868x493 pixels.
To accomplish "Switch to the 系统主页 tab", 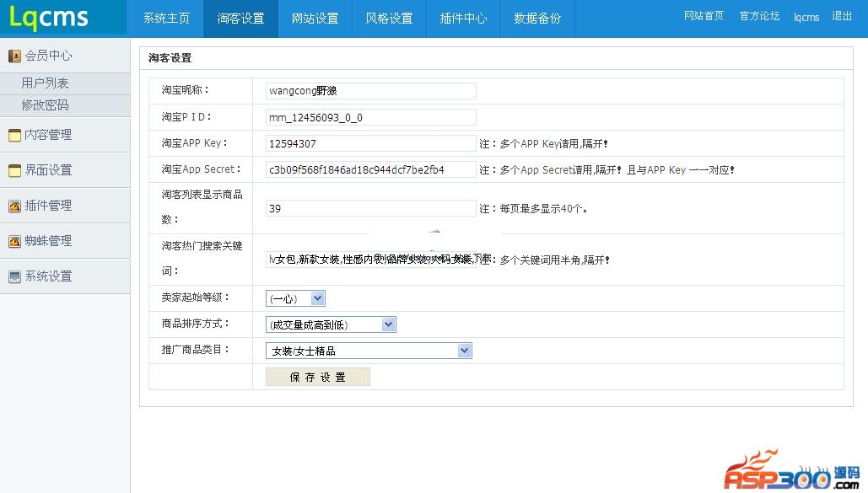I will (166, 19).
